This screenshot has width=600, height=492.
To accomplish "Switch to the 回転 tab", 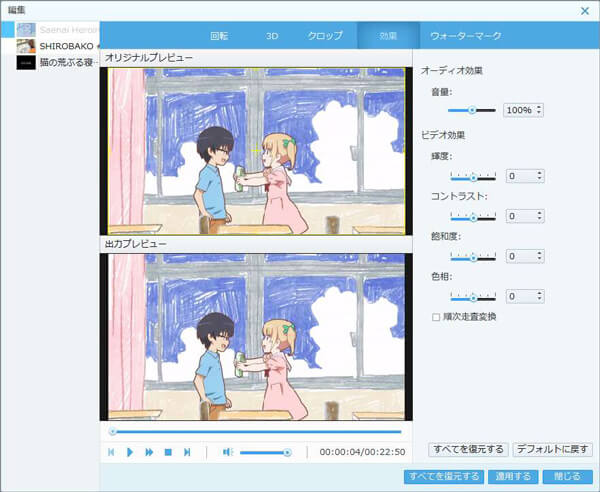I will 219,36.
